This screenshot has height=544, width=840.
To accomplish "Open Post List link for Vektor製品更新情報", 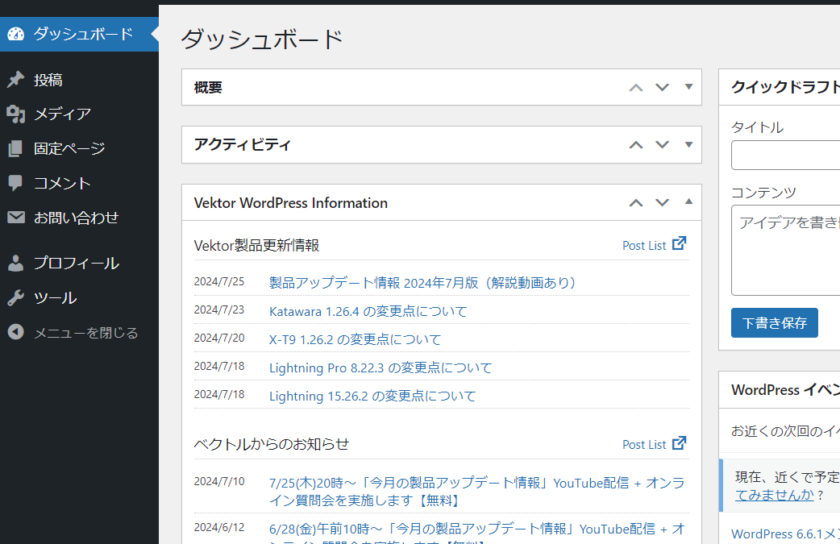I will (x=644, y=245).
